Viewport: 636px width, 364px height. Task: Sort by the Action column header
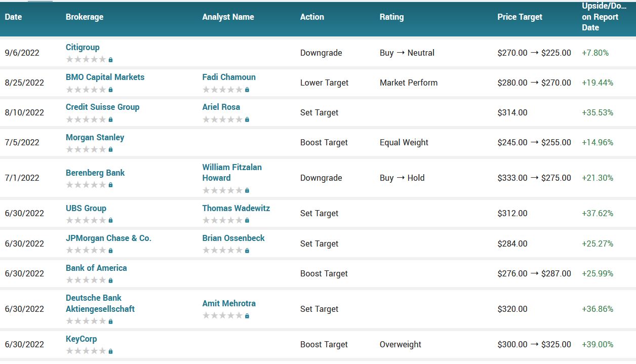(x=312, y=17)
